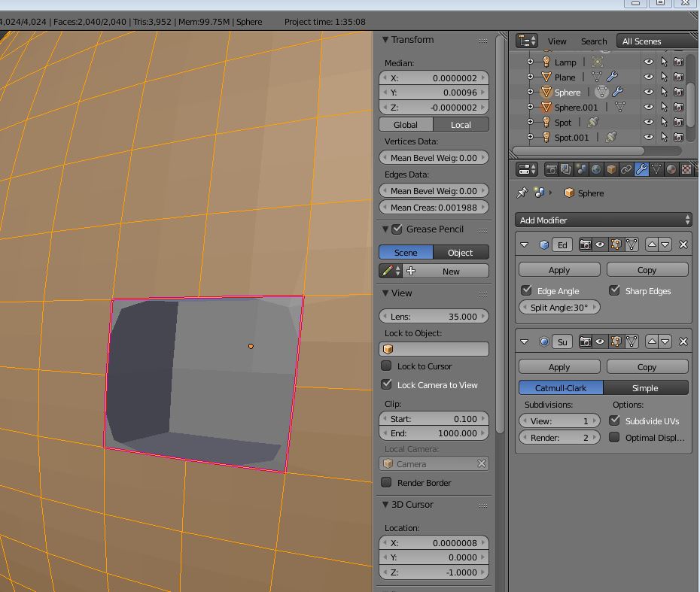Enable the Optimal Display checkbox
The width and height of the screenshot is (700, 592).
click(615, 437)
